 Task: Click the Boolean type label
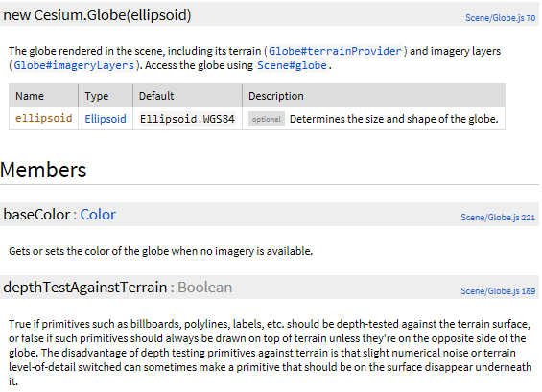click(x=204, y=288)
